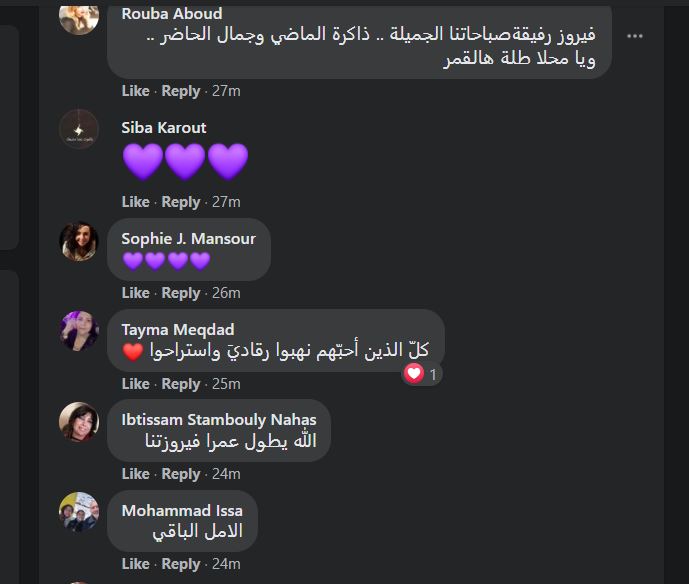View heart reaction count on Tayma's comment
Screen dimensions: 689x584
click(x=421, y=374)
